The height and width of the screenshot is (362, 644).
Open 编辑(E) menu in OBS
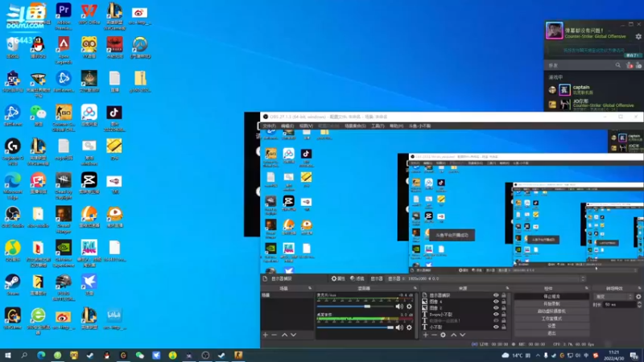point(287,126)
